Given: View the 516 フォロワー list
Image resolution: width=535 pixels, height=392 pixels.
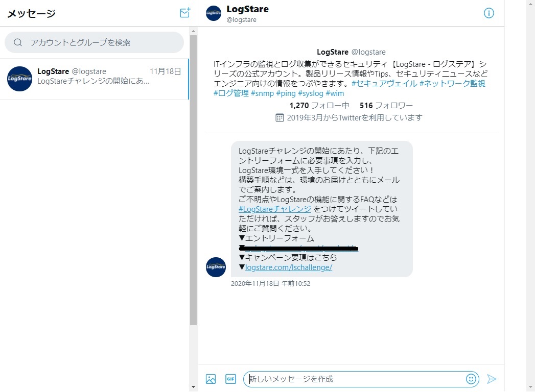Looking at the screenshot, I should pos(386,105).
